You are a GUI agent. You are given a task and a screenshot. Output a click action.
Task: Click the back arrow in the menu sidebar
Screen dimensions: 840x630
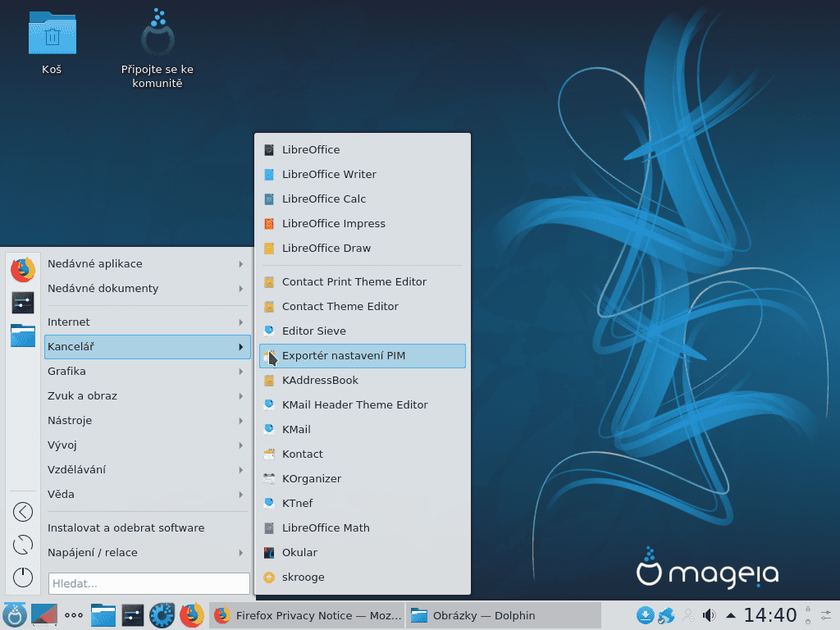(x=22, y=511)
